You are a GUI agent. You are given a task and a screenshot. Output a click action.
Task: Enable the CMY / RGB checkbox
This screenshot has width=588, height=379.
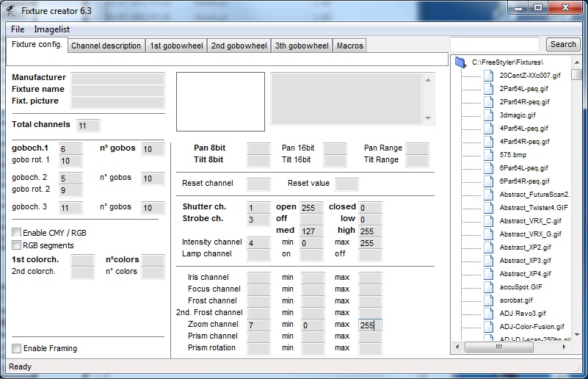click(x=17, y=233)
